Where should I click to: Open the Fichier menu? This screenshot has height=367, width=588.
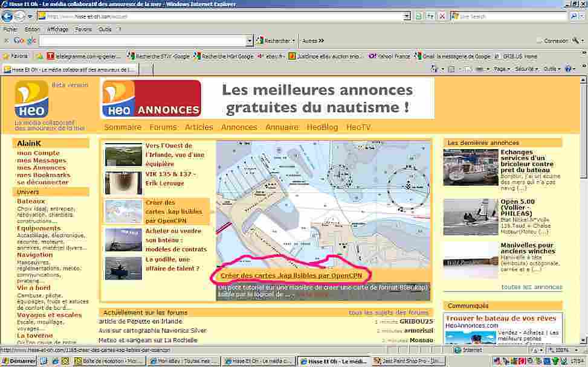(10, 29)
